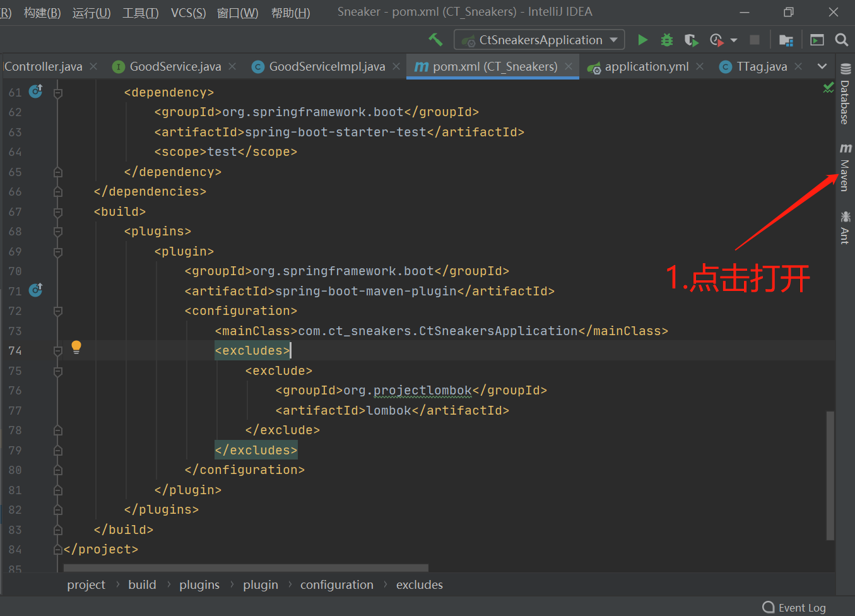Click the gutter icon on line 71
The height and width of the screenshot is (616, 855).
(36, 290)
